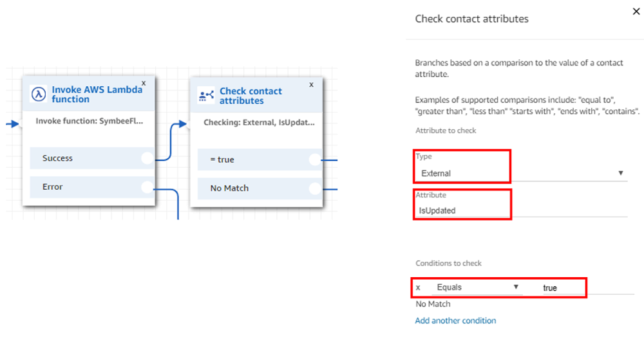
Task: Click the No Match branch output connector
Action: [x=315, y=188]
